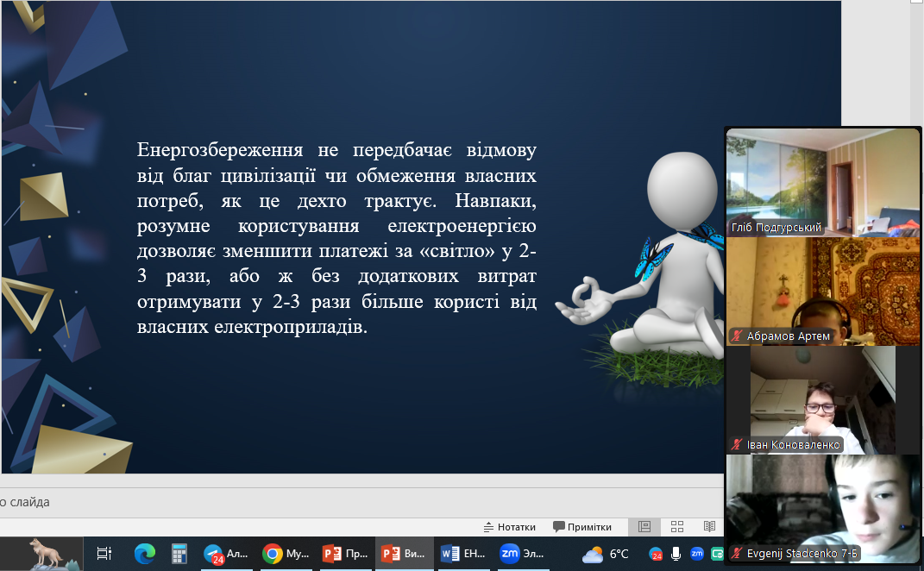
Task: Select Абрамов Артем video tile
Action: [823, 291]
